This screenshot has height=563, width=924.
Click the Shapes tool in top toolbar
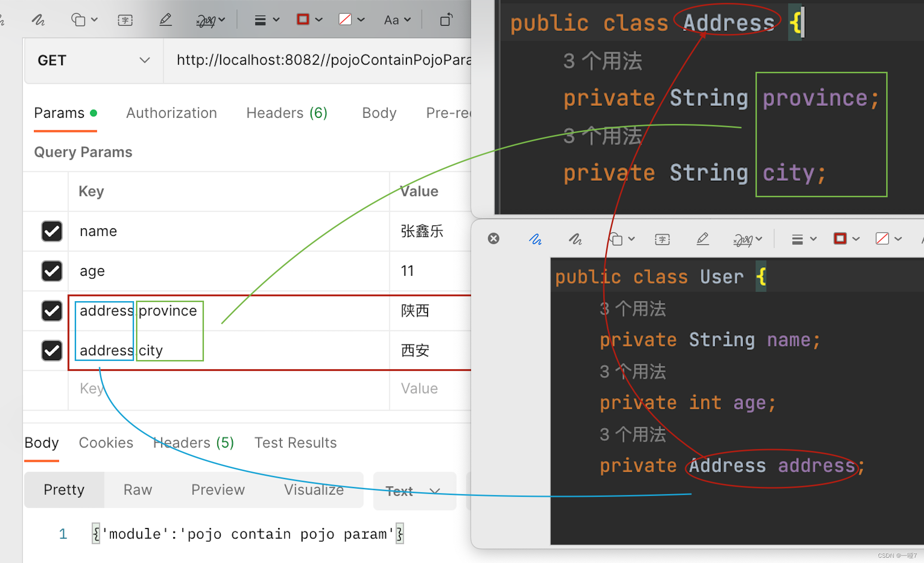(x=79, y=20)
